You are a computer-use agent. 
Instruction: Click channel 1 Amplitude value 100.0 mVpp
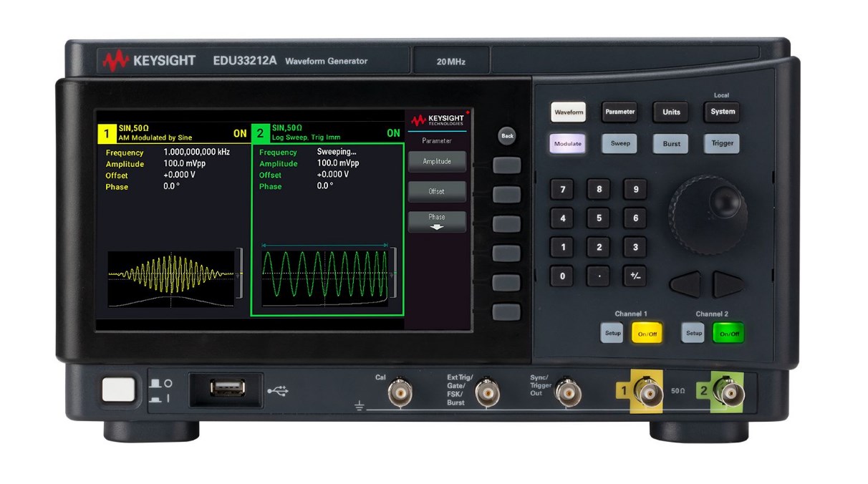[x=184, y=164]
